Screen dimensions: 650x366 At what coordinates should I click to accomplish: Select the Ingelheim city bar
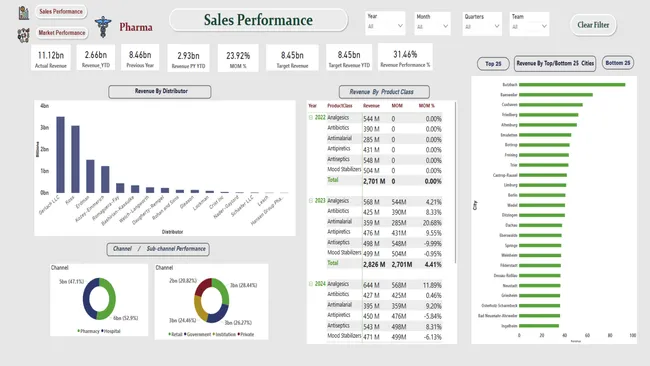tap(539, 326)
